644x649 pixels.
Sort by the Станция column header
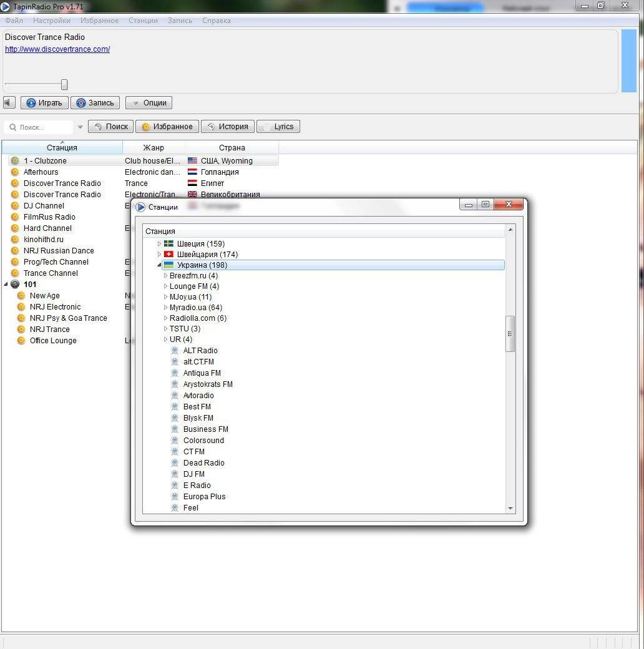tap(62, 147)
